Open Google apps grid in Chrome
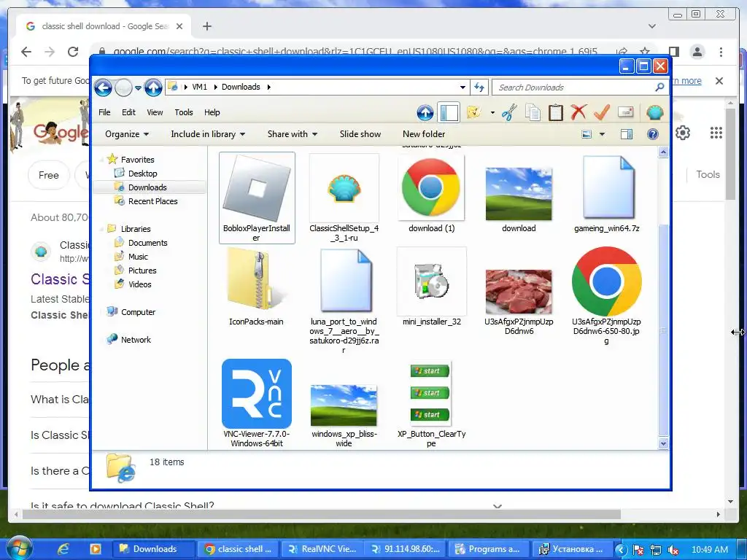 (716, 133)
